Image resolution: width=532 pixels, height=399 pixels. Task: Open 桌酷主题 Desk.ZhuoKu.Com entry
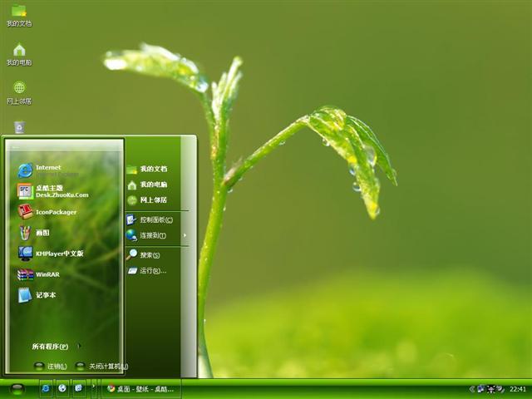[x=53, y=191]
